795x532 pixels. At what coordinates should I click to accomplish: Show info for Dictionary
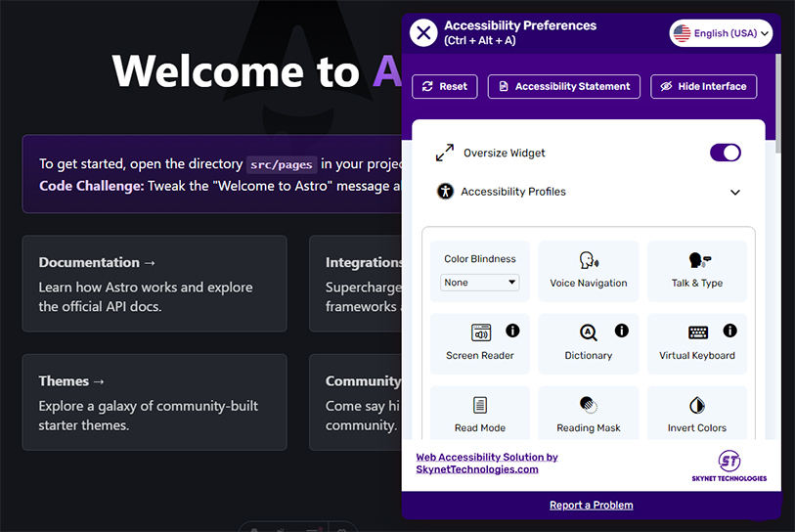point(622,331)
